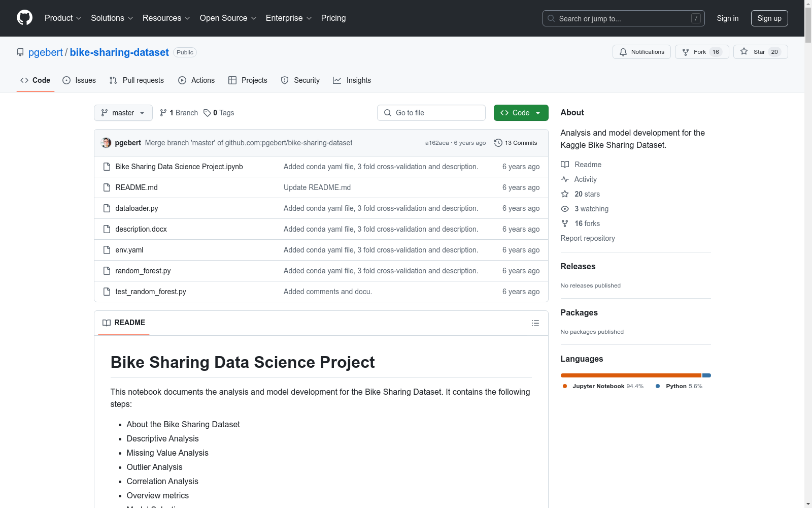
Task: Open the Merge branch 'master' commit message
Action: point(249,143)
